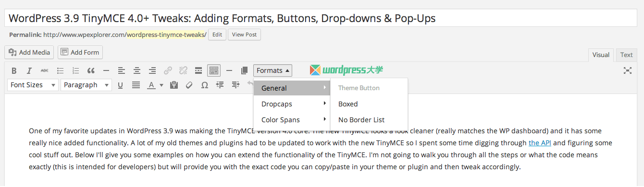Open the text color picker arrow

click(x=161, y=85)
